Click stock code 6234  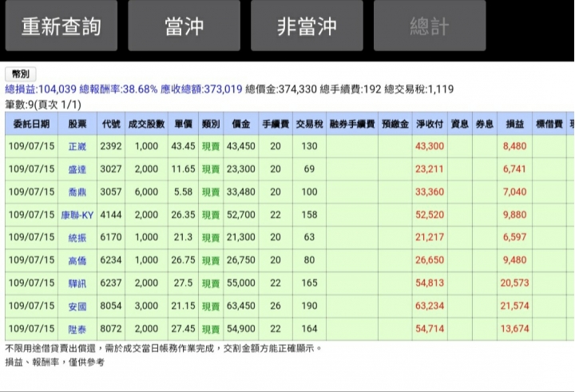pos(111,260)
